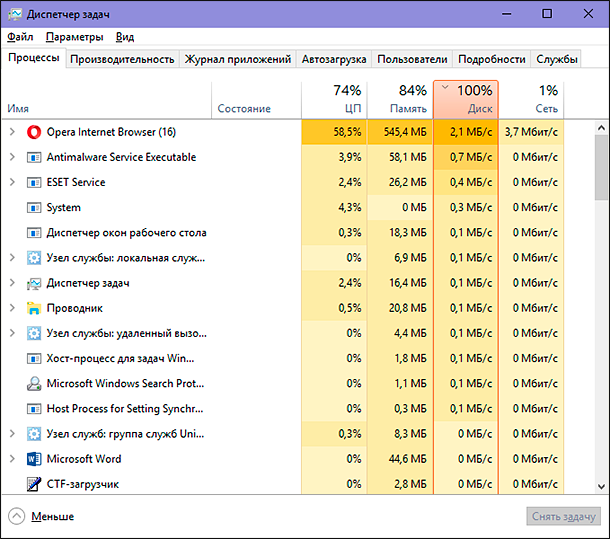The height and width of the screenshot is (539, 610).
Task: Switch to the Журнал приложений tab
Action: pos(238,59)
